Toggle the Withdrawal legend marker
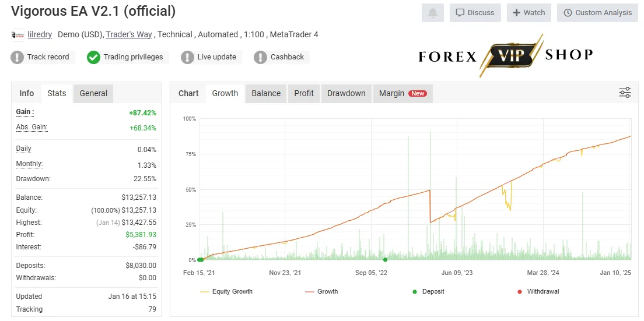The height and width of the screenshot is (321, 644). [538, 291]
